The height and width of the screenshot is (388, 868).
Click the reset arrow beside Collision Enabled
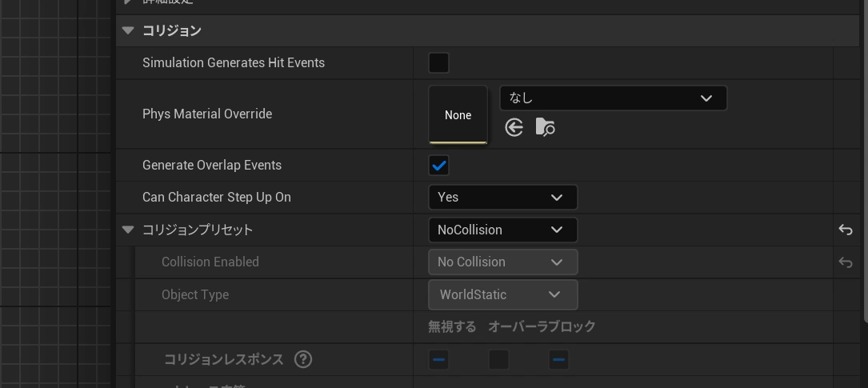(845, 262)
